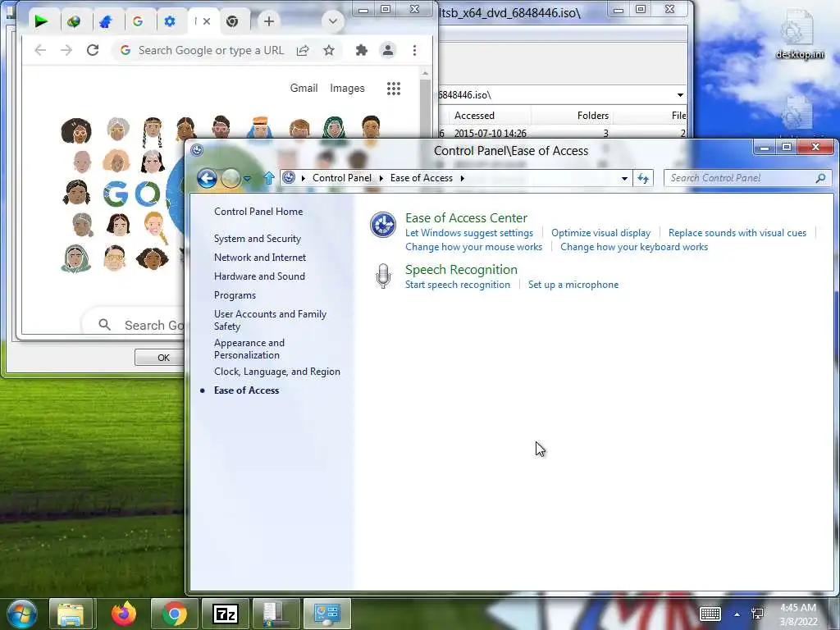840x630 pixels.
Task: Open Clock, Language, and Region
Action: point(277,372)
